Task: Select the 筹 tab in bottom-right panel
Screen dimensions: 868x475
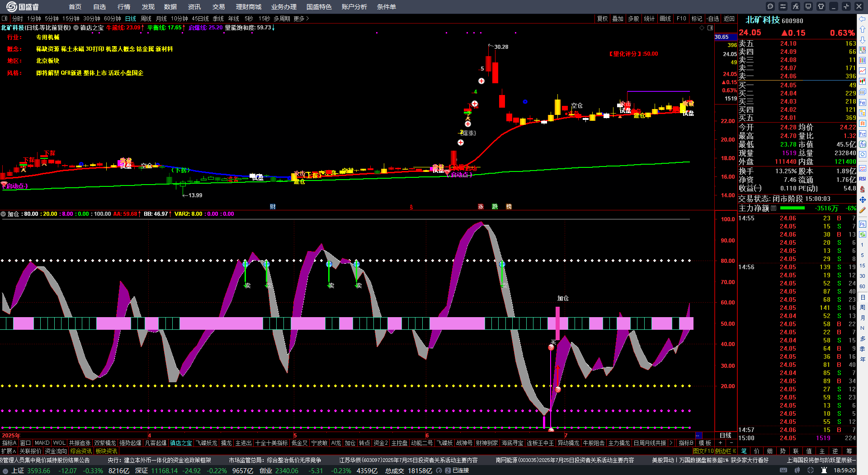Action: (x=849, y=451)
